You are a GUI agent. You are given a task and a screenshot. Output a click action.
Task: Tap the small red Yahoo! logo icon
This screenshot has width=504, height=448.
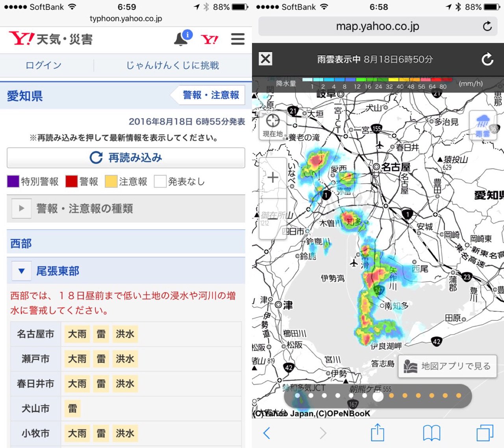(x=209, y=39)
